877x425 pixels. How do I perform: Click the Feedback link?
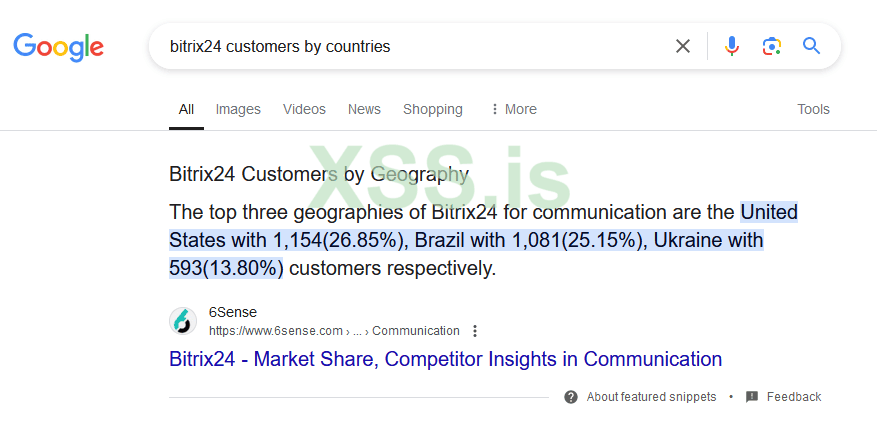pos(794,397)
